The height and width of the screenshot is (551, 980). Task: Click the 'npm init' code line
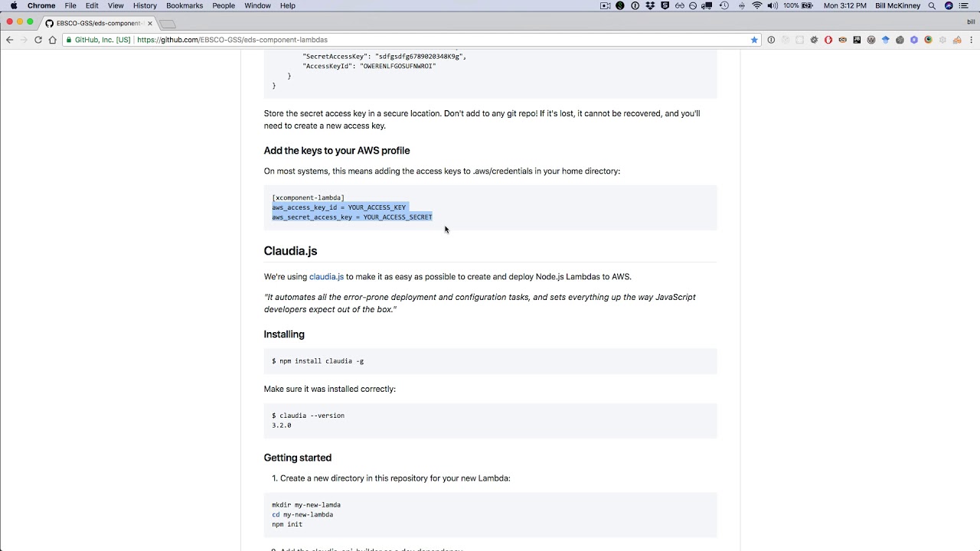(287, 524)
